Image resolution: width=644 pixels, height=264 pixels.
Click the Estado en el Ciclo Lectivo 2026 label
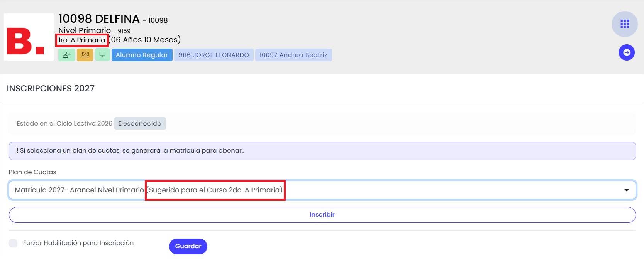click(64, 124)
